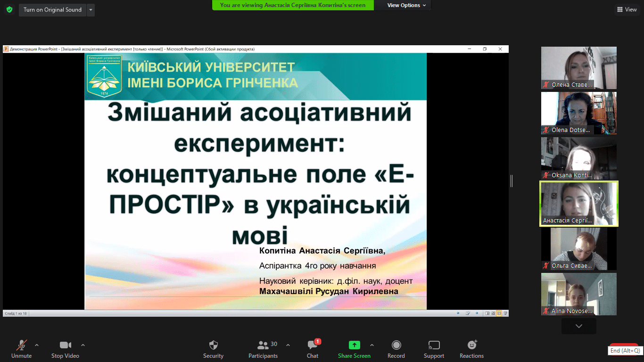Click the green encryption shield icon
Image resolution: width=644 pixels, height=362 pixels.
click(x=9, y=9)
